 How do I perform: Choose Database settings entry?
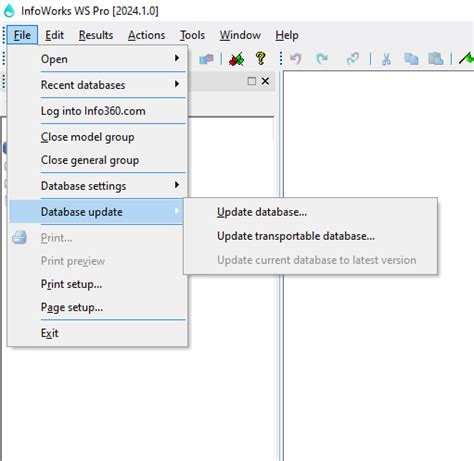(x=97, y=186)
